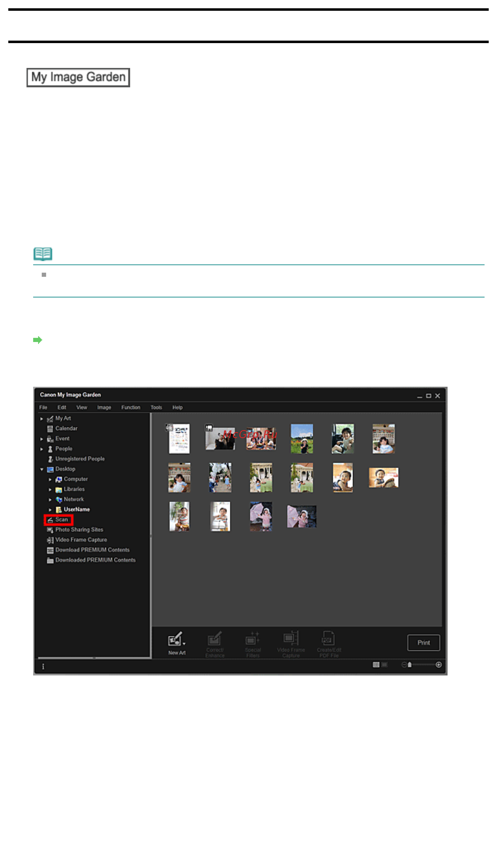Image resolution: width=497 pixels, height=868 pixels.
Task: Collapse the Desktop tree node
Action: pyautogui.click(x=42, y=470)
